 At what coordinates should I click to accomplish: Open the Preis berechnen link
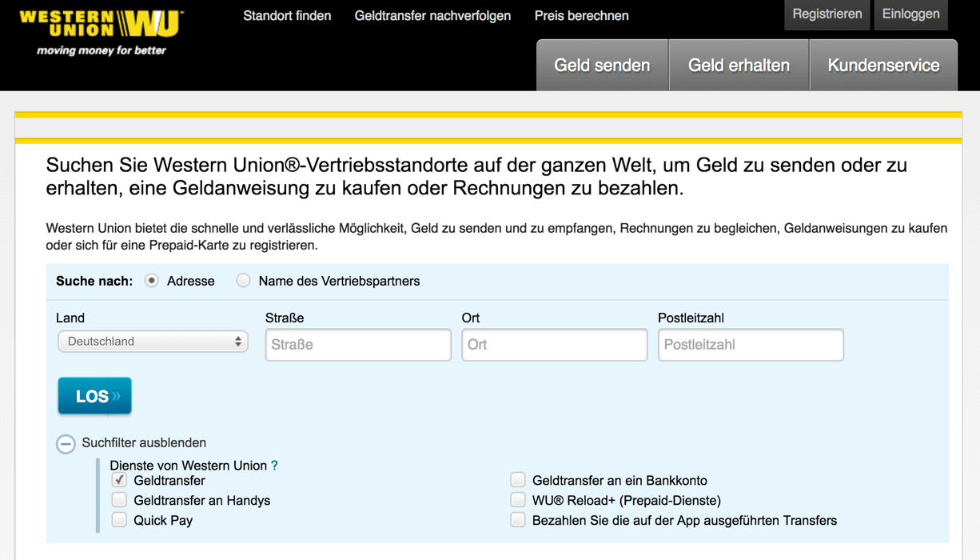pyautogui.click(x=581, y=16)
